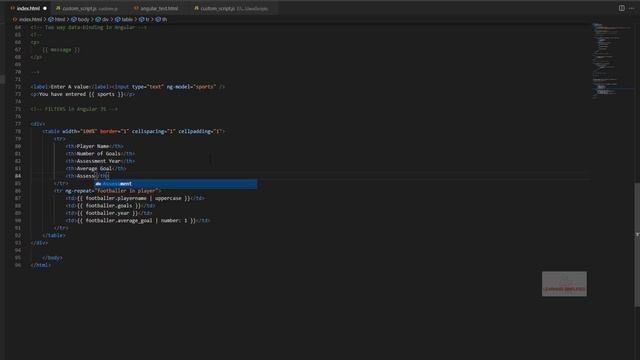
Task: Click the ng-repeat attribute on line 86
Action: 113,191
